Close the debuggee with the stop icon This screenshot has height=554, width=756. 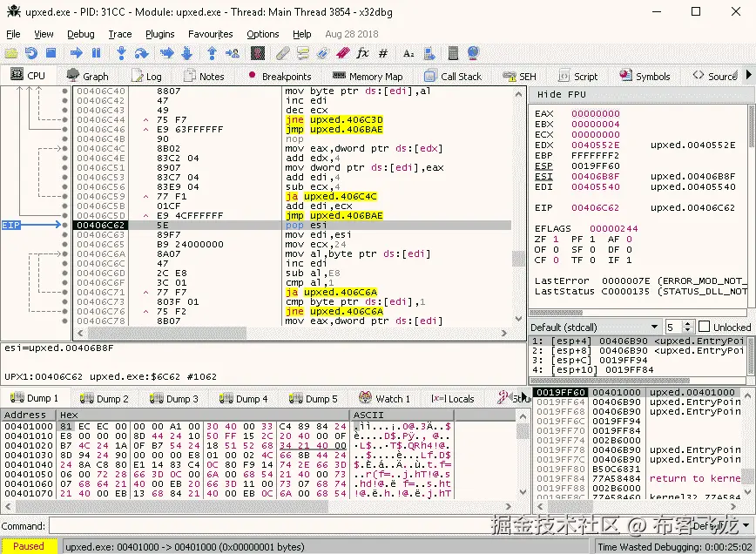(x=51, y=53)
